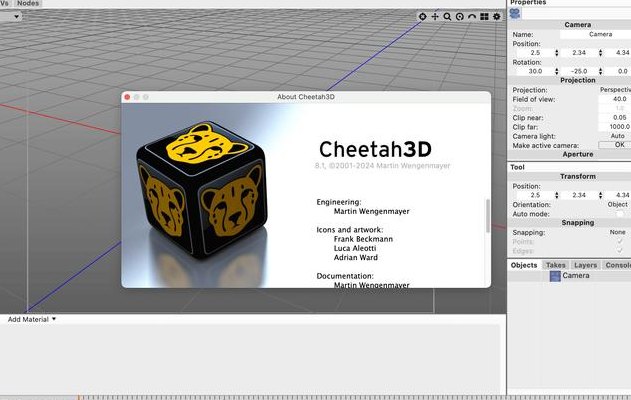Screen dimensions: 631x400
Task: Click the Field of view value 40.0
Action: tap(615, 99)
